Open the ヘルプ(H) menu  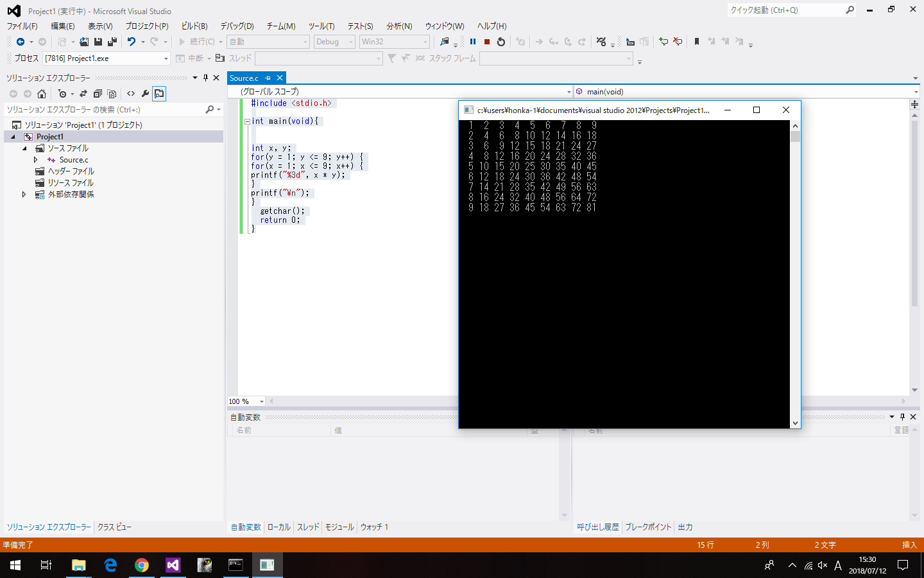(492, 26)
